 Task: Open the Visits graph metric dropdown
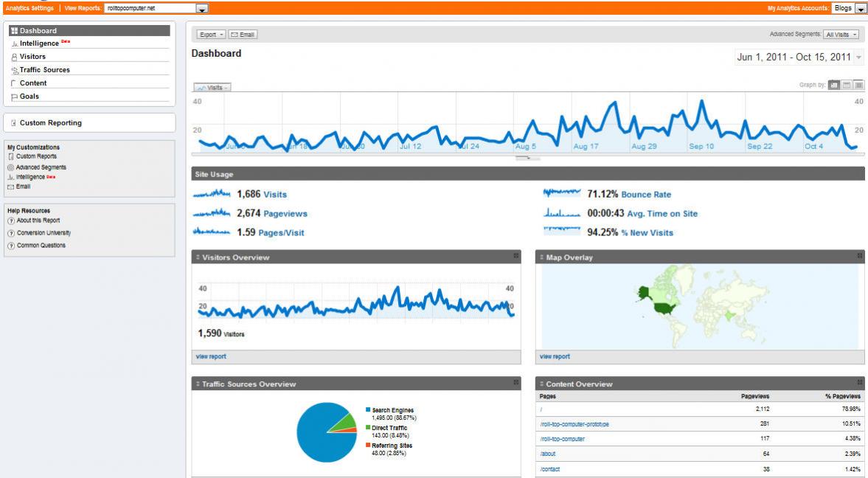point(212,88)
